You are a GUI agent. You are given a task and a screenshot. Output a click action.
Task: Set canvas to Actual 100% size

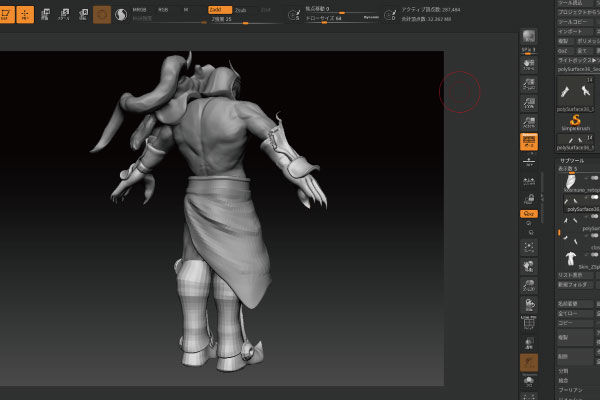pos(529,103)
